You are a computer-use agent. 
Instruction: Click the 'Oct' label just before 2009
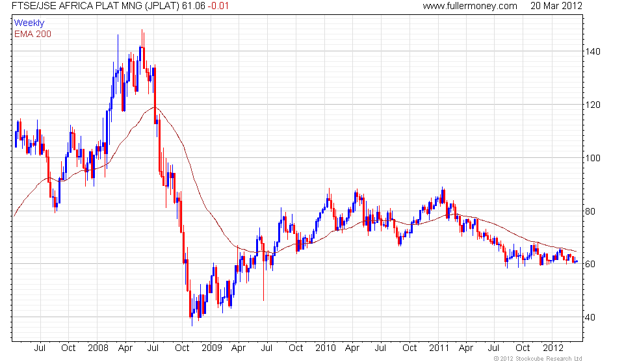pyautogui.click(x=182, y=348)
